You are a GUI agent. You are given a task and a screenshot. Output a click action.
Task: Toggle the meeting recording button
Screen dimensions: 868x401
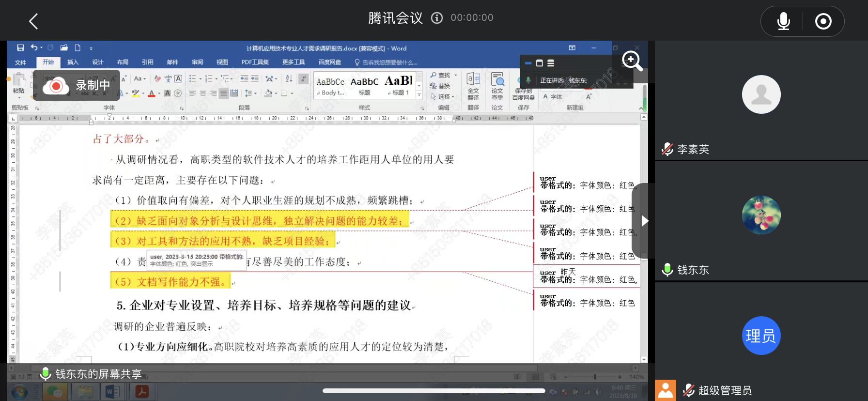point(823,21)
